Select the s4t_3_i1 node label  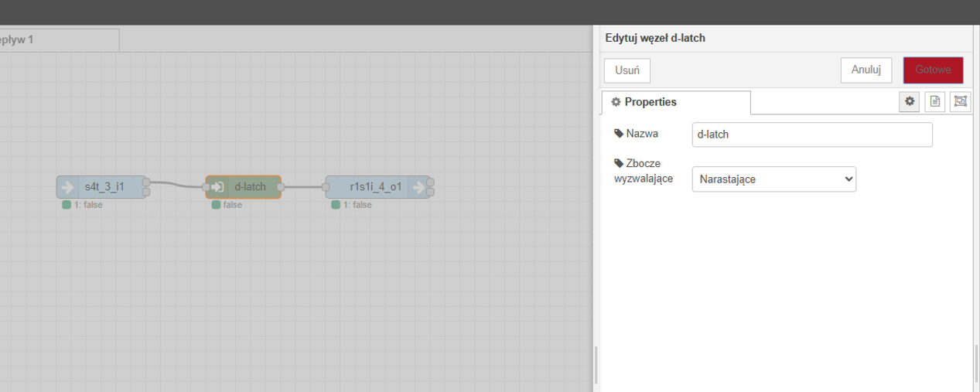click(104, 187)
